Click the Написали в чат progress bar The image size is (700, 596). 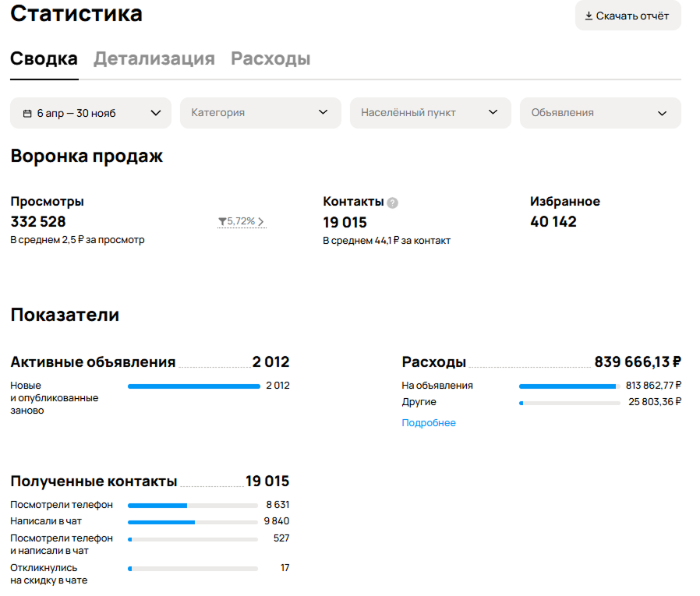[193, 520]
